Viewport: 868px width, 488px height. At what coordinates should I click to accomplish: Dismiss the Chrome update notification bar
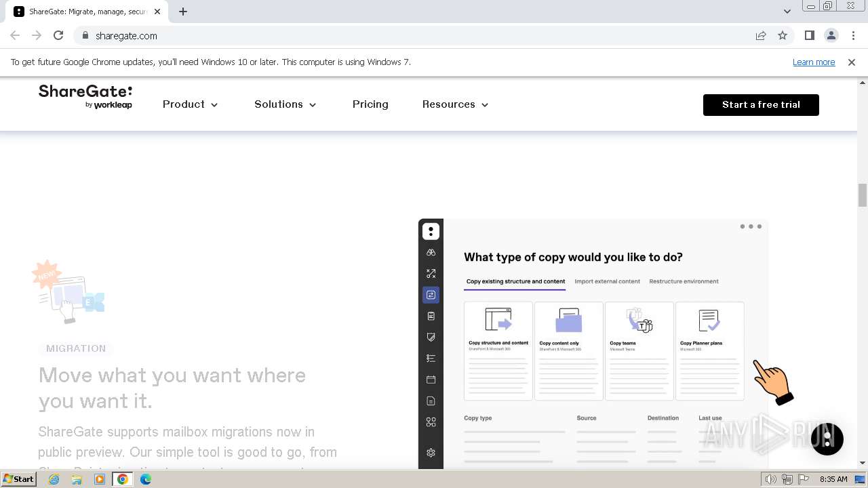coord(852,62)
